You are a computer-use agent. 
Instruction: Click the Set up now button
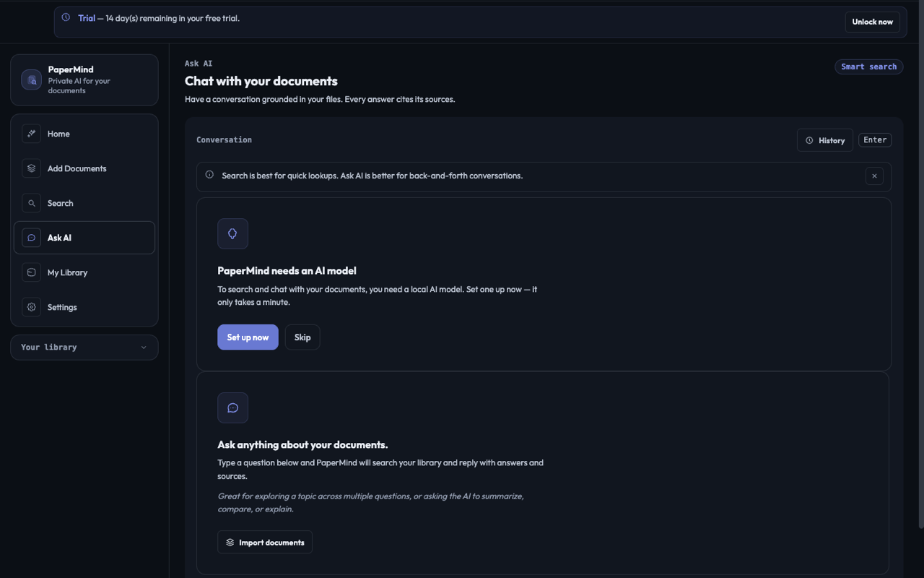tap(248, 337)
